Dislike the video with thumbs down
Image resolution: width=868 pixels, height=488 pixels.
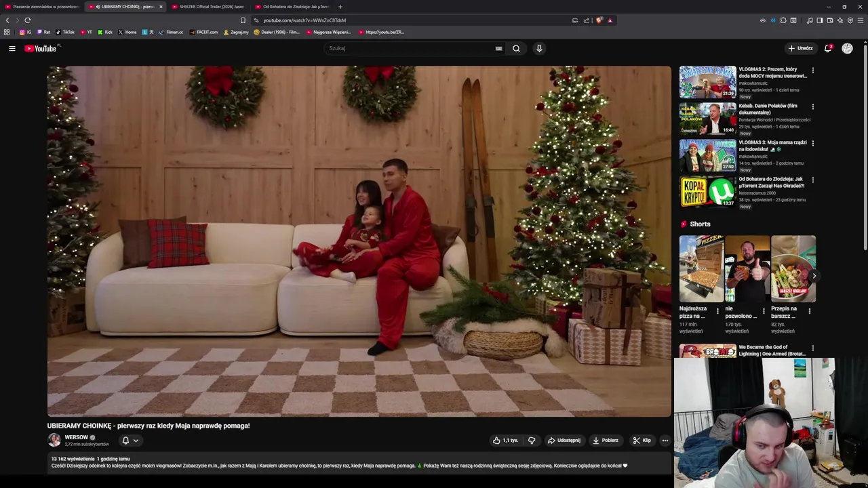[532, 441]
